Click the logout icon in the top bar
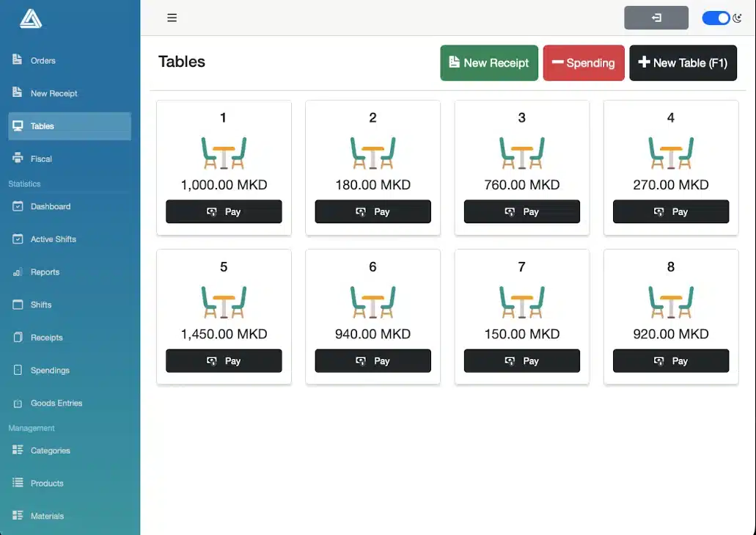The image size is (756, 535). coord(656,18)
